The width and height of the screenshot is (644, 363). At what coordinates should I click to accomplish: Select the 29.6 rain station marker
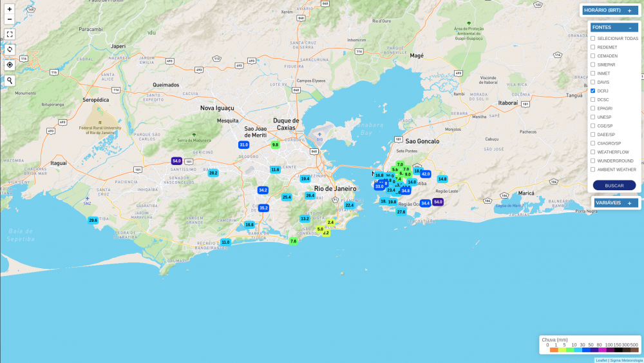(93, 221)
